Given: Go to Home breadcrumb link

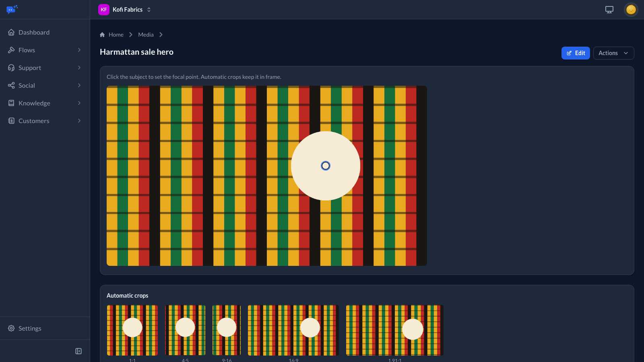Looking at the screenshot, I should point(116,35).
